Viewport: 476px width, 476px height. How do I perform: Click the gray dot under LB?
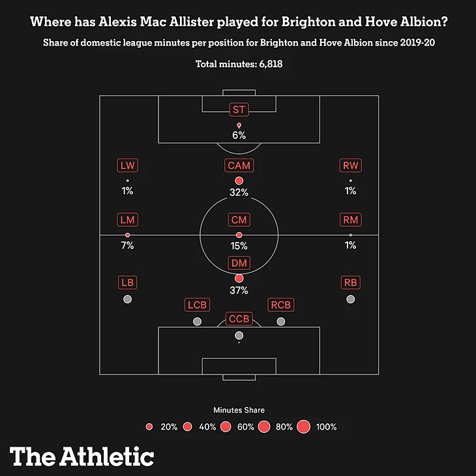coord(127,299)
